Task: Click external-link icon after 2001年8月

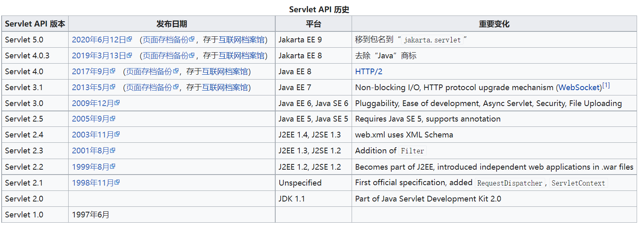Action: click(113, 150)
